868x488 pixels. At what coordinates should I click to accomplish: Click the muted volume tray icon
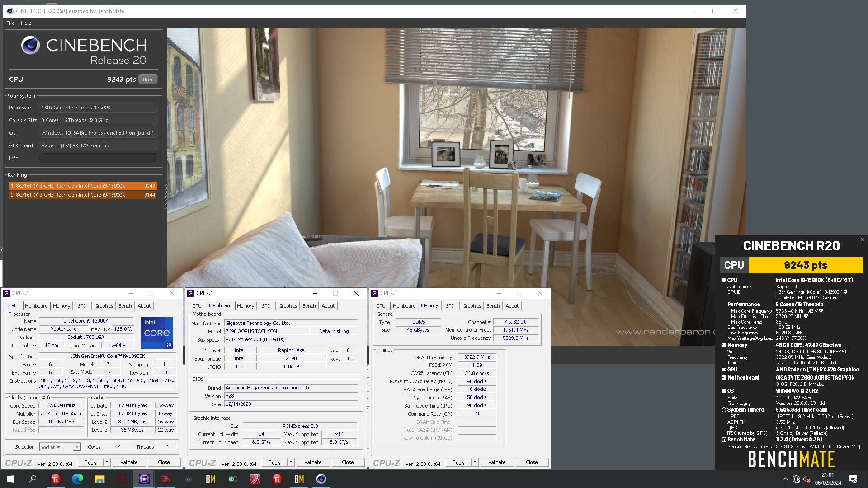pos(807,479)
